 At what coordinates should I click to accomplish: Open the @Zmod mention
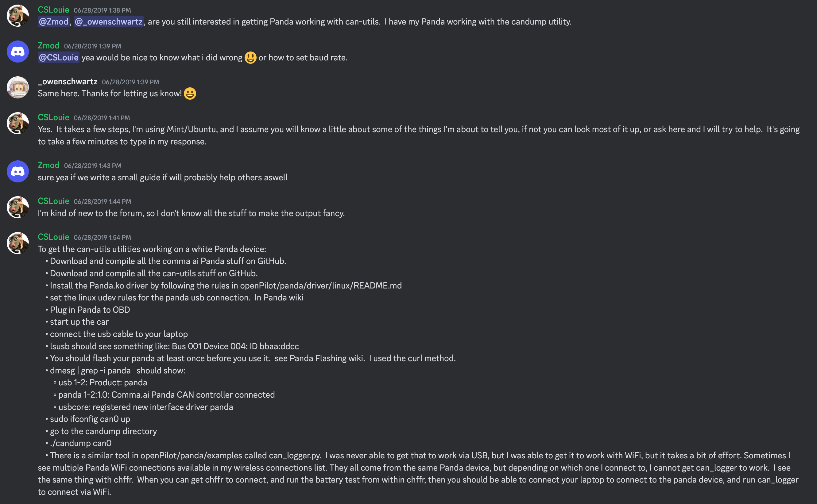click(x=53, y=22)
